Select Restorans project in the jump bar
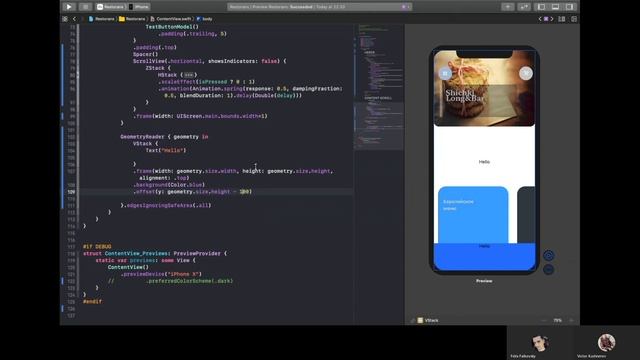Screen dimensions: 640x360 pos(102,19)
